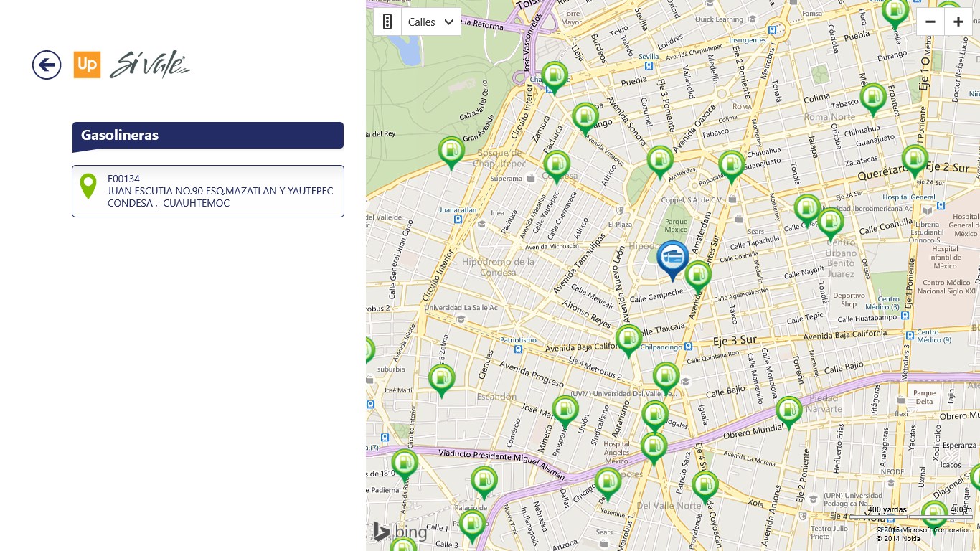Select the E00134 Juan Escutia station entry
The image size is (980, 551).
[x=208, y=191]
